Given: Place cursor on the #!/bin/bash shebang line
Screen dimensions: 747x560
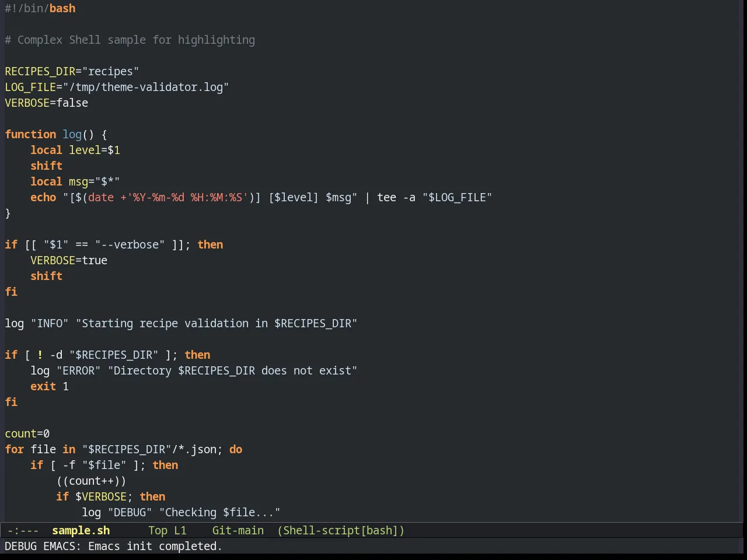Looking at the screenshot, I should 40,8.
